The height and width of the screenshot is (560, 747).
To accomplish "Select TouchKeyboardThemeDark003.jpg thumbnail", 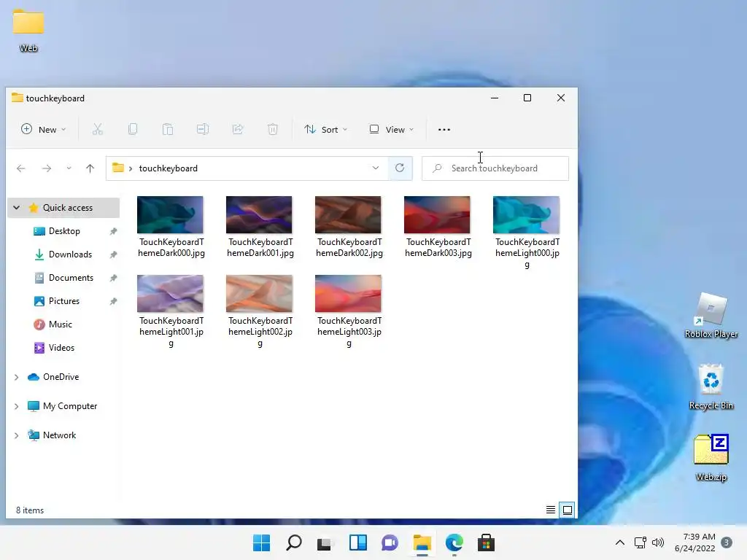I will (438, 215).
